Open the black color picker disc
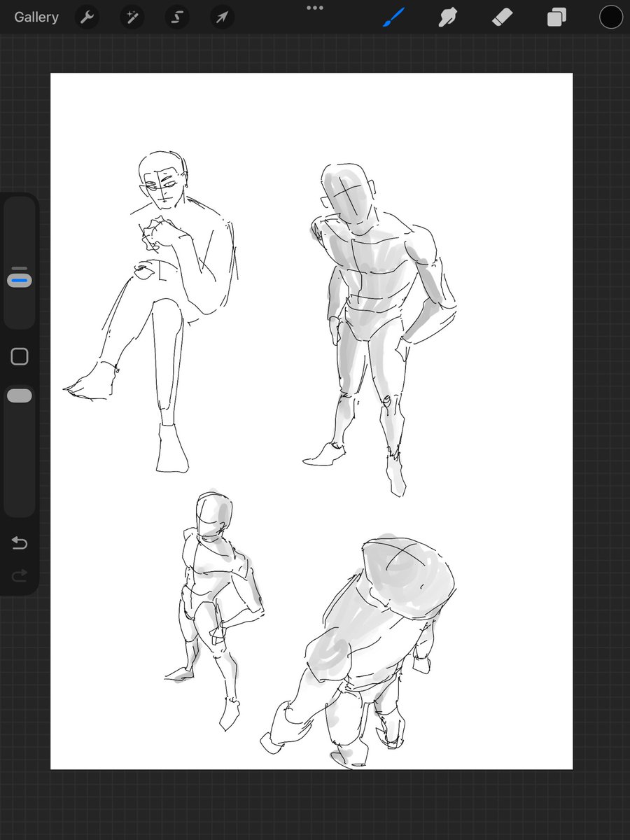630x840 pixels. tap(610, 17)
